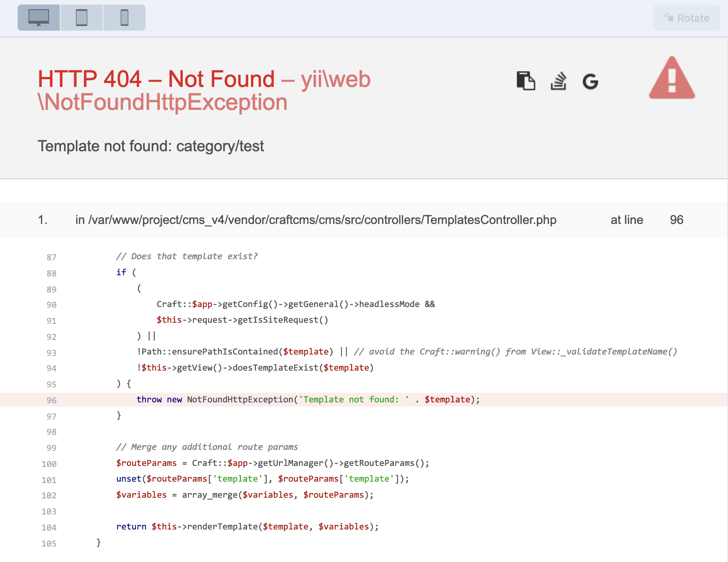Search this exception on Stack Overflow
The image size is (728, 562).
(558, 81)
